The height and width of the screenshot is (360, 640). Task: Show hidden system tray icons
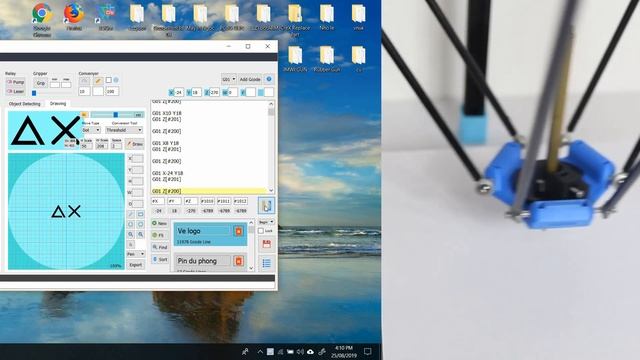260,351
